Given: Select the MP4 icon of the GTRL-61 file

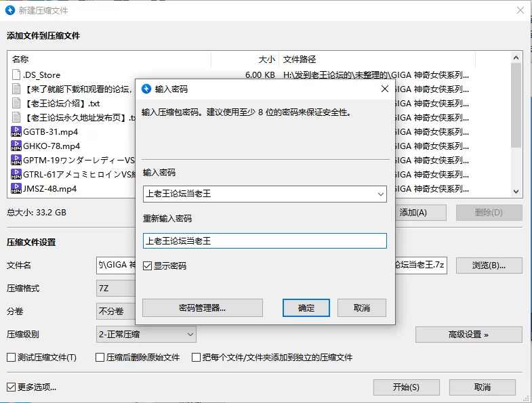Looking at the screenshot, I should click(16, 174).
